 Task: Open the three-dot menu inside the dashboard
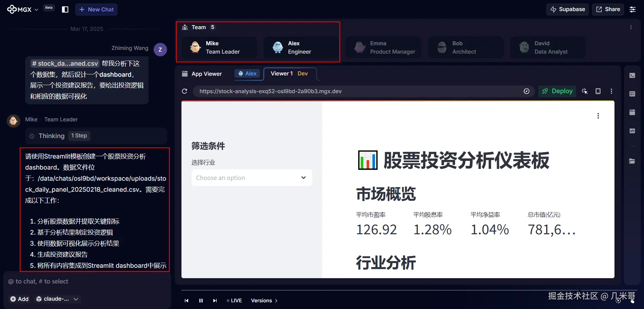[598, 116]
